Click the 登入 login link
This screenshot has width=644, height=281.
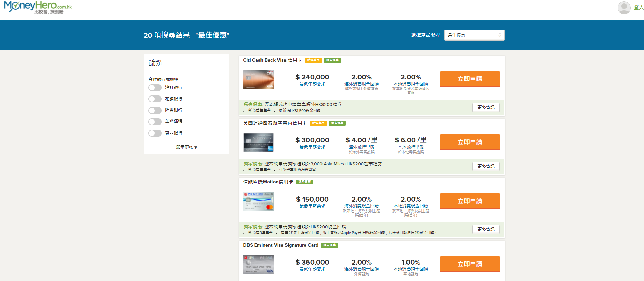click(x=639, y=8)
